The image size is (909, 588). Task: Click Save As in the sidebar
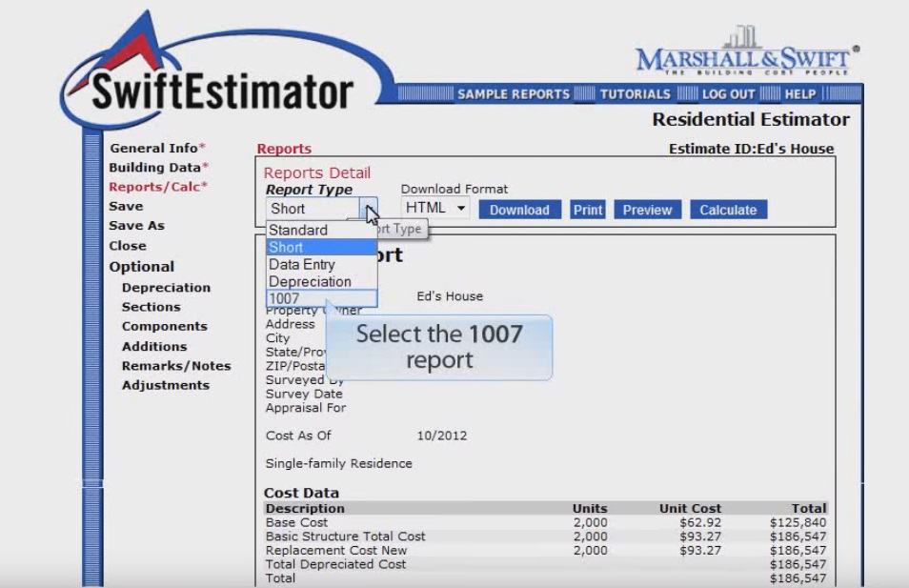[x=137, y=225]
